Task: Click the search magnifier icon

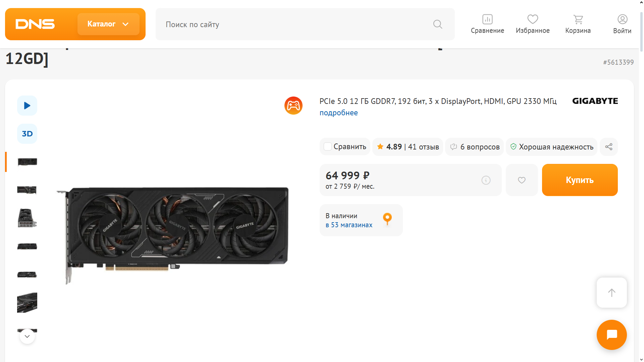Action: (438, 24)
